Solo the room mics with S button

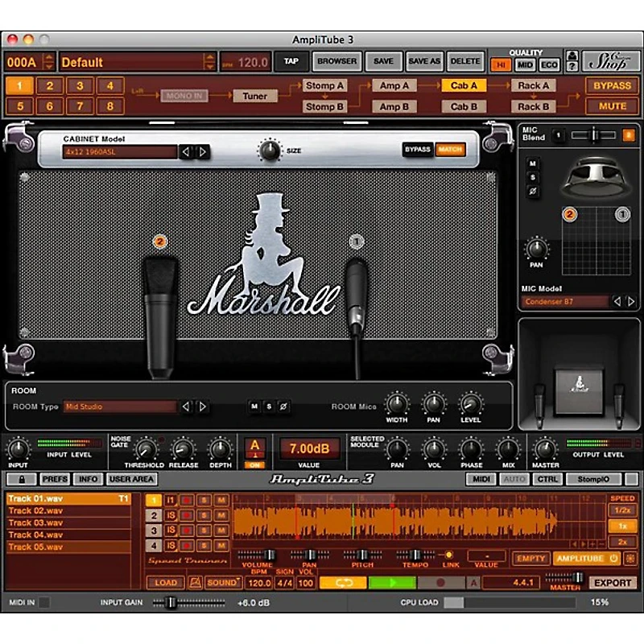coord(269,407)
